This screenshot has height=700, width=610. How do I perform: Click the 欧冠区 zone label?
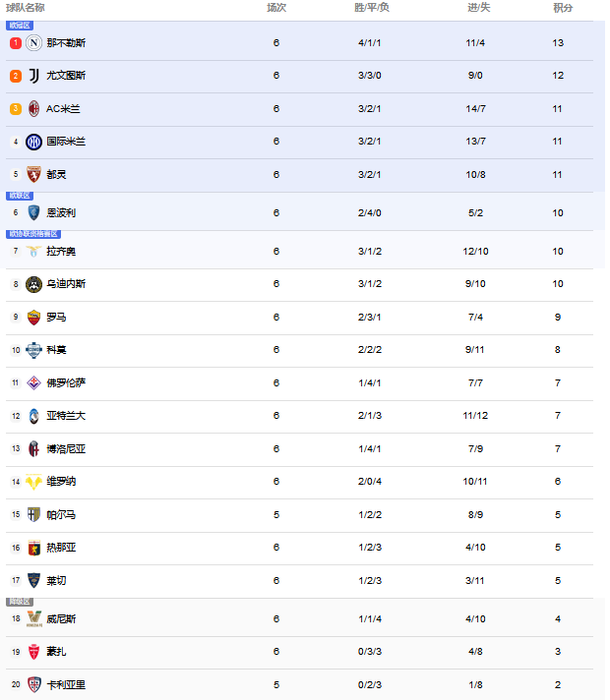[20, 26]
